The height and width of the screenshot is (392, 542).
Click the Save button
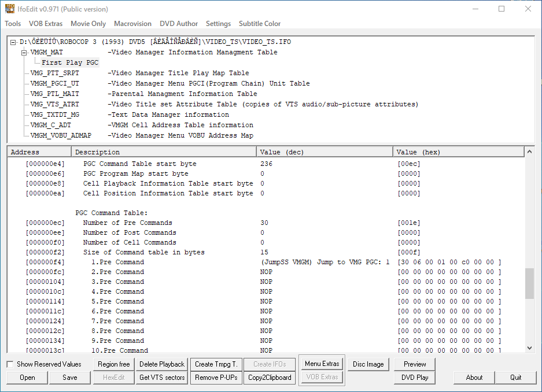click(x=70, y=378)
